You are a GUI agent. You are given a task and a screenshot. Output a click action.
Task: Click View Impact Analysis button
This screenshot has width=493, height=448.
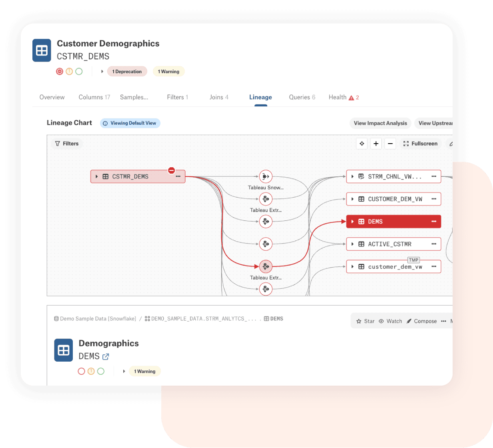(380, 123)
